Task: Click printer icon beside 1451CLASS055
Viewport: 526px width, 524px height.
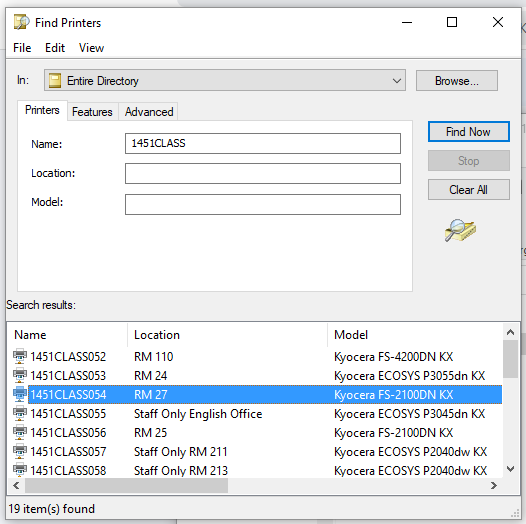Action: click(x=20, y=414)
